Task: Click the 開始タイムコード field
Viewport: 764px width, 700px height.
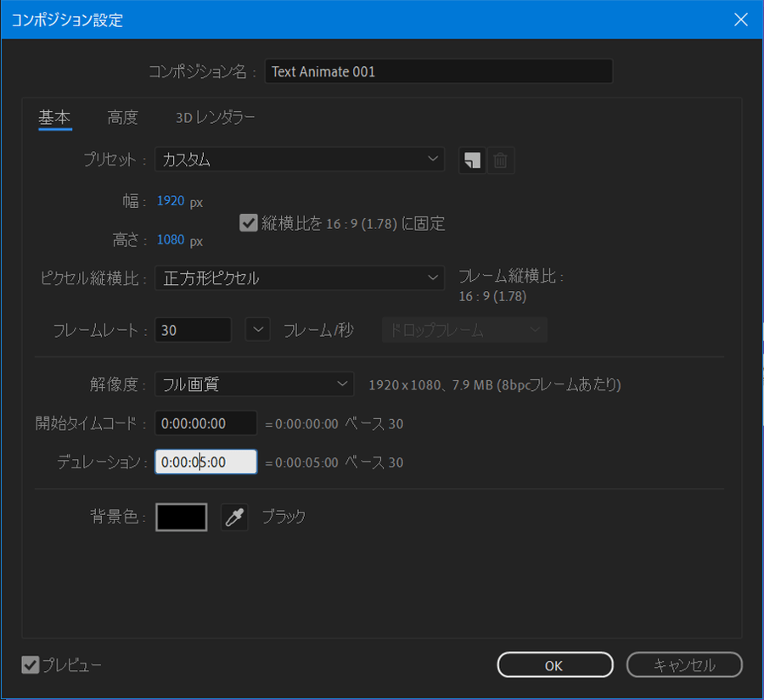Action: (x=205, y=423)
